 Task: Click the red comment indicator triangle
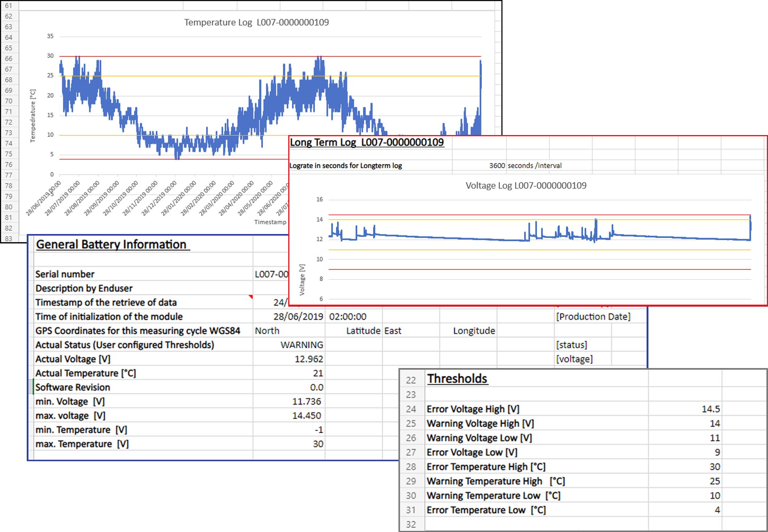tap(250, 297)
